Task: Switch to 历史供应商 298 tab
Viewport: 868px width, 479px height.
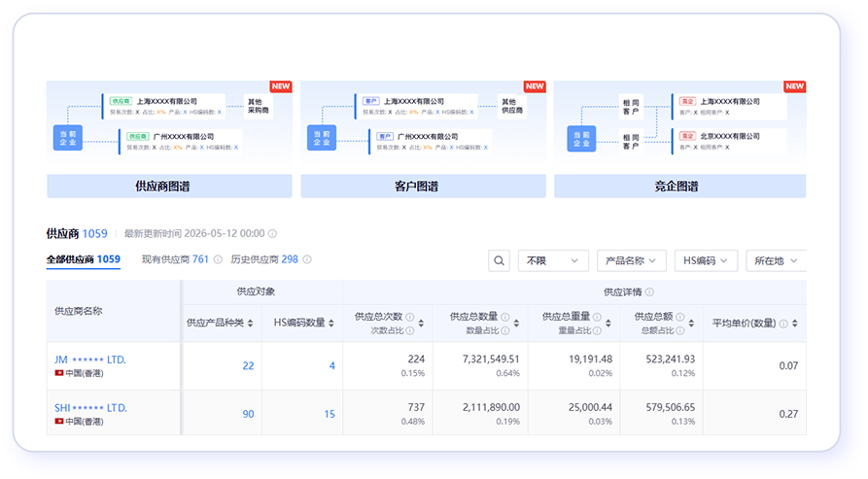Action: (264, 259)
